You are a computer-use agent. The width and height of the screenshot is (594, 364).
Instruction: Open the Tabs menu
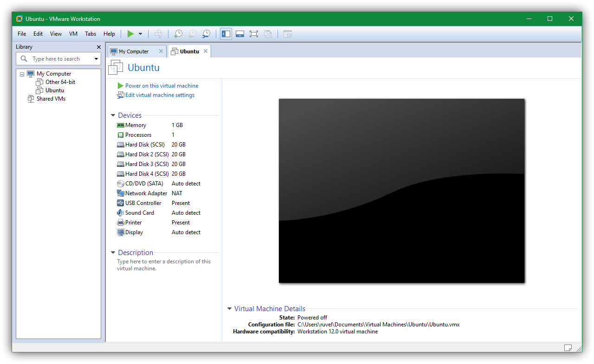point(90,34)
